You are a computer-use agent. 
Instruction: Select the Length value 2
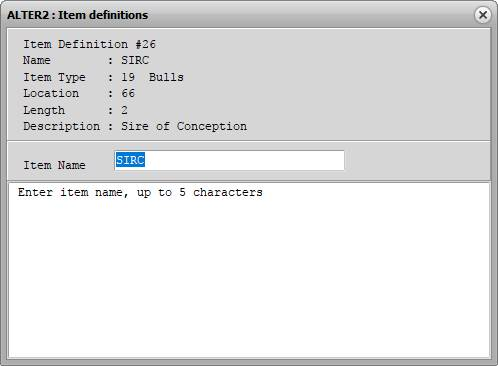124,110
